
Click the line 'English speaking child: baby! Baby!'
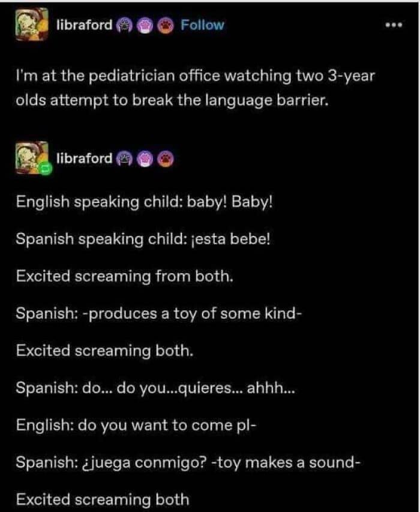pos(144,202)
